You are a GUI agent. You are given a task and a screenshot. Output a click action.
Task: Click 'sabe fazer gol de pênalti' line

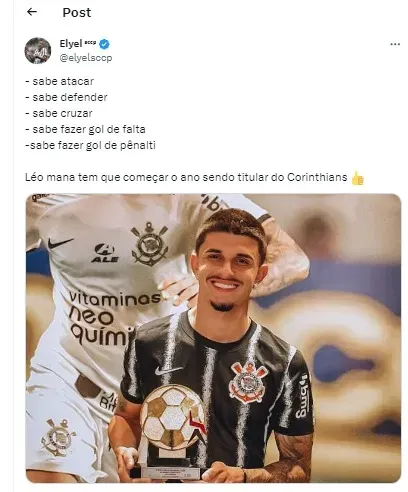point(90,145)
